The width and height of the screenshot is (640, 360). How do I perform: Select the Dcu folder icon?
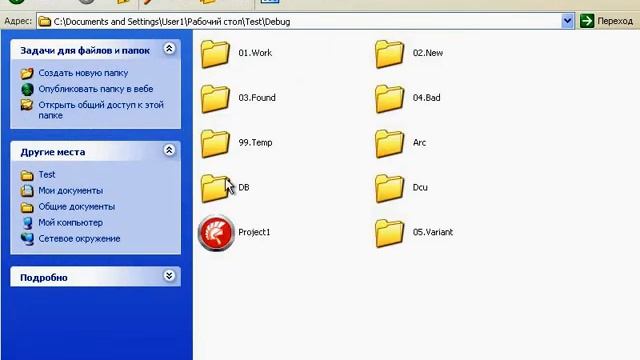(389, 188)
